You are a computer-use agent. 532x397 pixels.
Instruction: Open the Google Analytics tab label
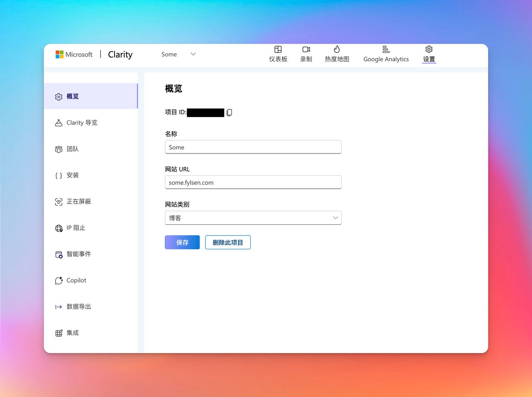click(x=386, y=59)
